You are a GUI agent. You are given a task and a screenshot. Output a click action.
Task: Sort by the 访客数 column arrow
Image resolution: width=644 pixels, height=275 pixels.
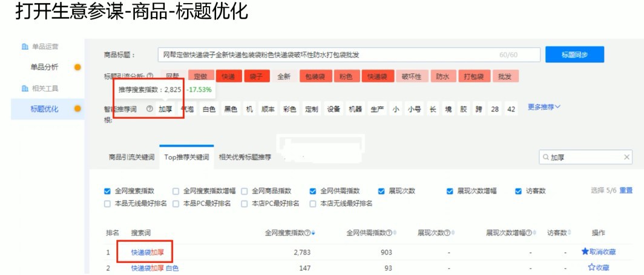click(570, 233)
